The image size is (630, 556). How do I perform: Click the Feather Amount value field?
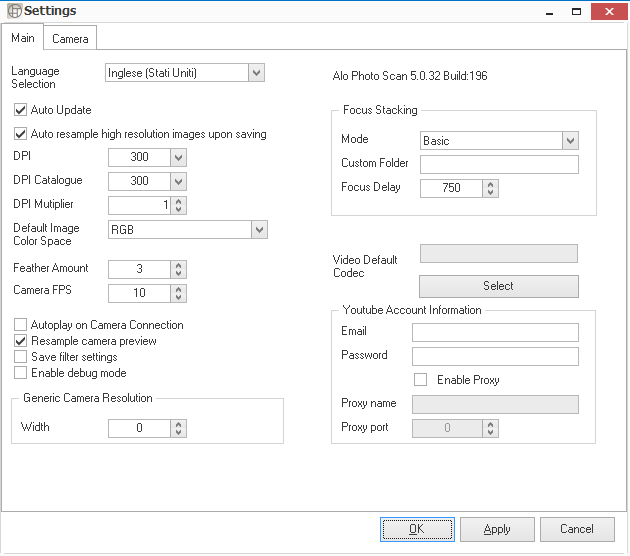click(139, 270)
